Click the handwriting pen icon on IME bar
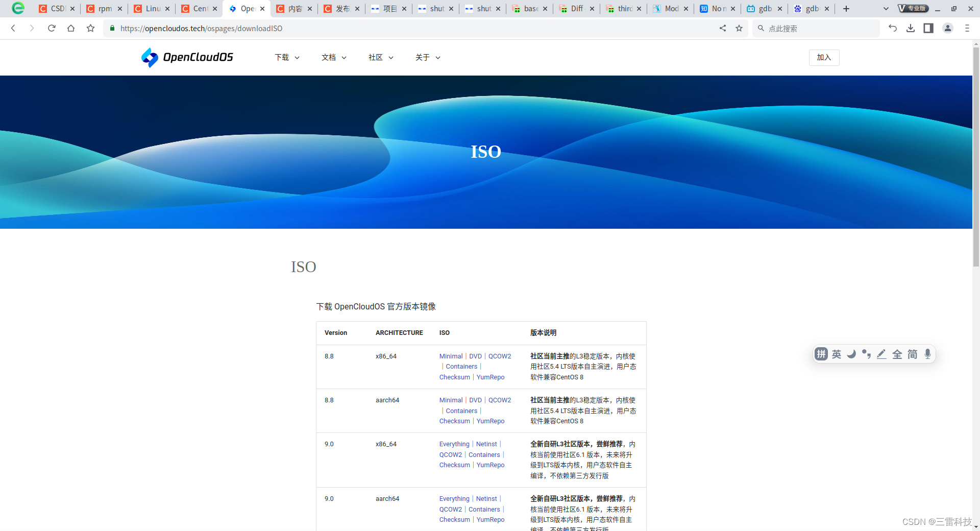This screenshot has height=531, width=980. [x=881, y=354]
